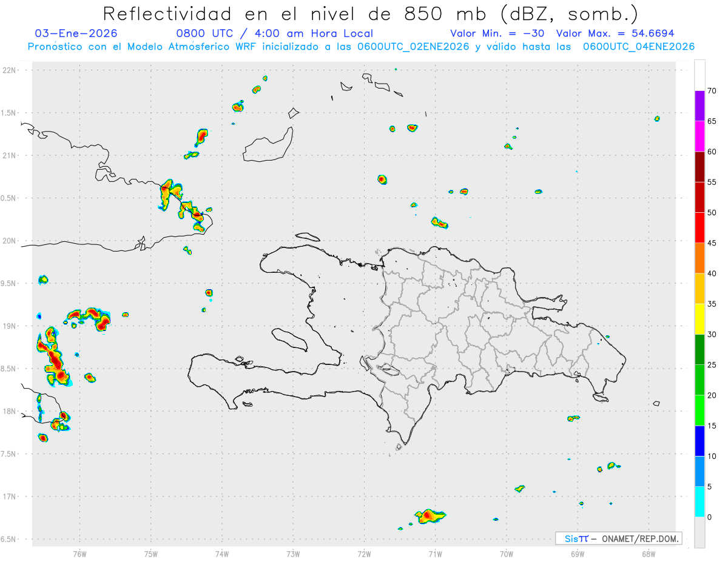This screenshot has width=728, height=562.
Task: Click the latitude axis label '21N'
Action: point(10,156)
